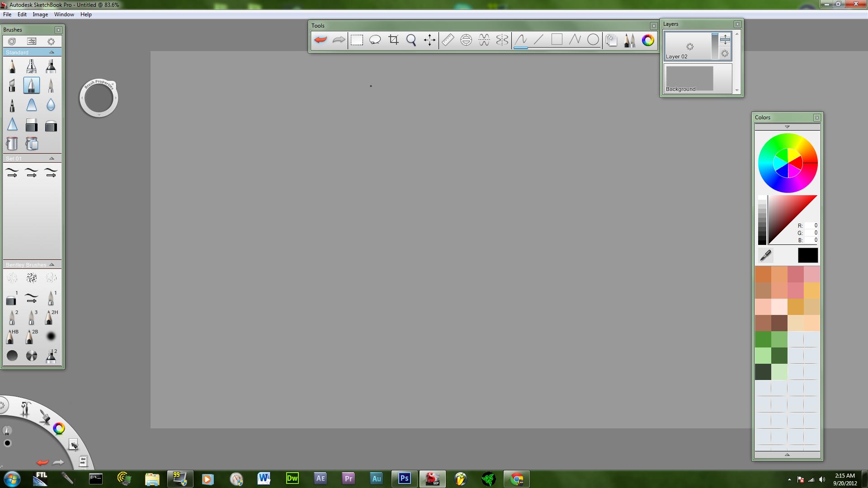Activate the Zoom magnifier tool
This screenshot has height=488, width=868.
click(411, 40)
